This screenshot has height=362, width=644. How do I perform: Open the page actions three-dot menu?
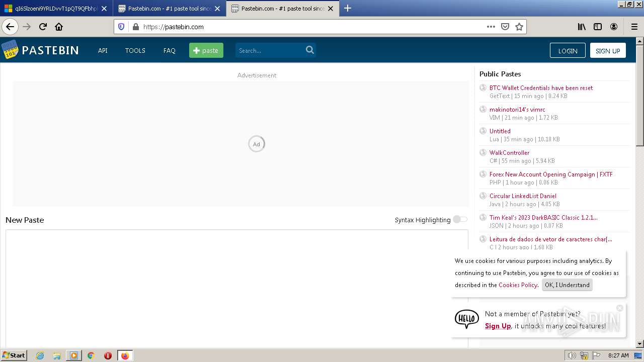coord(491,27)
